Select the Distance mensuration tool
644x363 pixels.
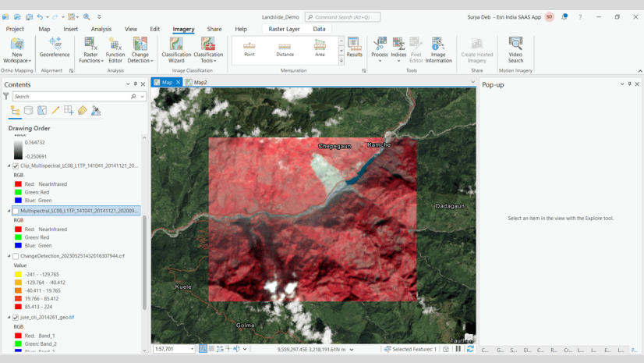click(285, 49)
